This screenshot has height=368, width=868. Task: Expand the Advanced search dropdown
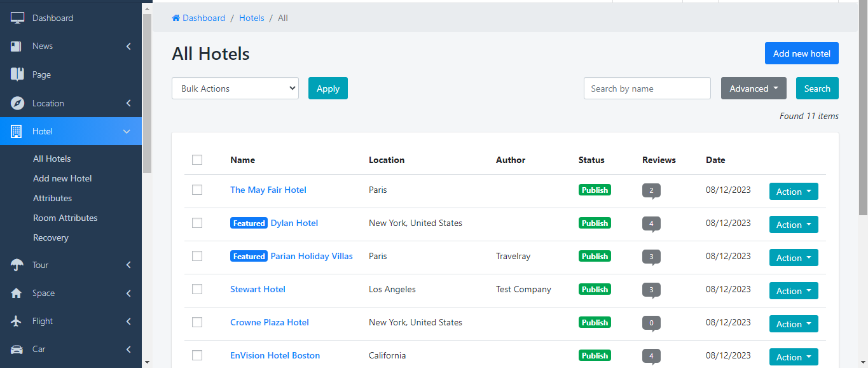point(754,88)
